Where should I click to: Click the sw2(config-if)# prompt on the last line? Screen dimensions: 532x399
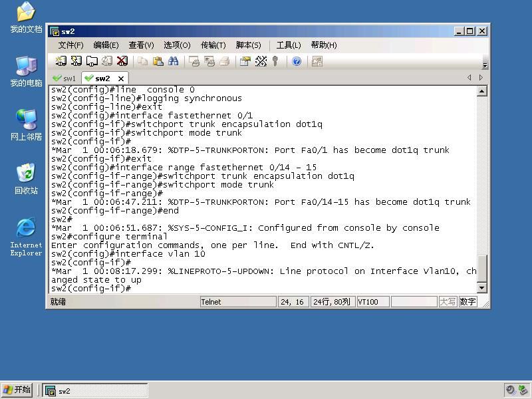click(x=91, y=289)
